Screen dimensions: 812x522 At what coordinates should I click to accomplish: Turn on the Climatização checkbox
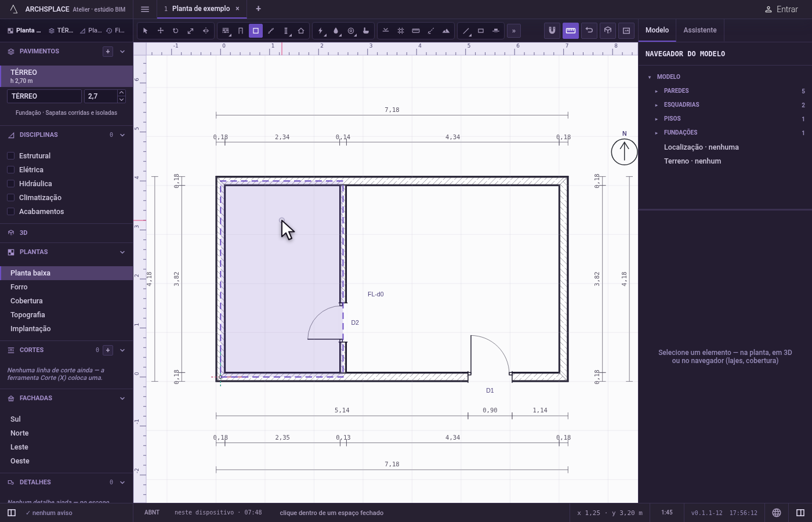pos(10,198)
